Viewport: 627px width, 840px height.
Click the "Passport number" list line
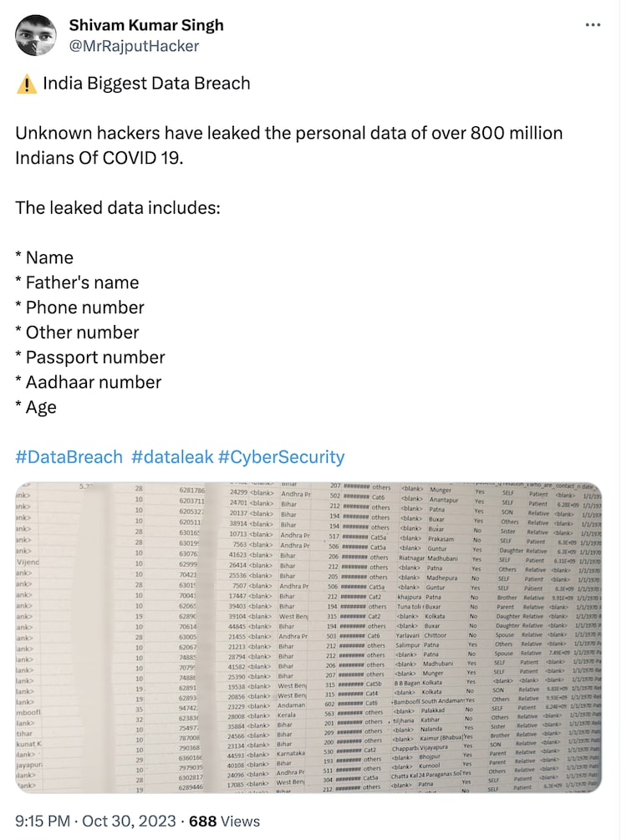[x=90, y=357]
